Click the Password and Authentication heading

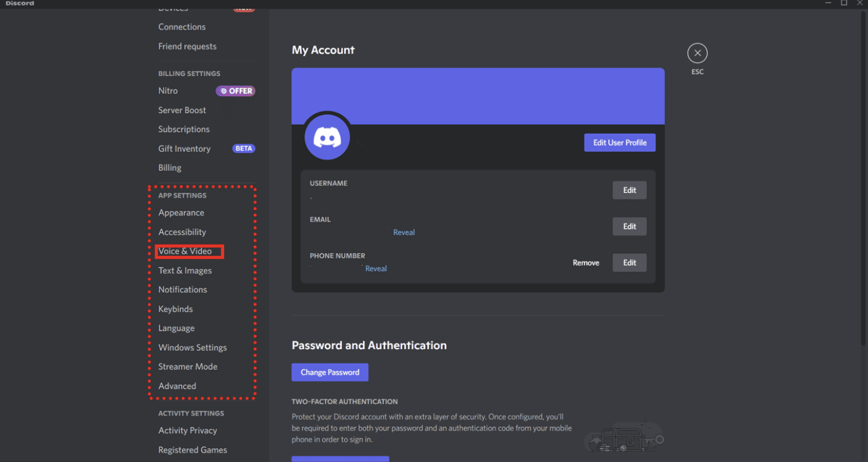click(x=369, y=345)
